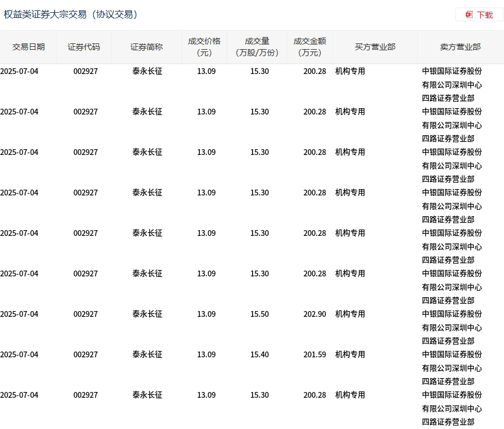Select the amount cell showing 202.90
Screen dimensions: 504x429
pyautogui.click(x=314, y=314)
